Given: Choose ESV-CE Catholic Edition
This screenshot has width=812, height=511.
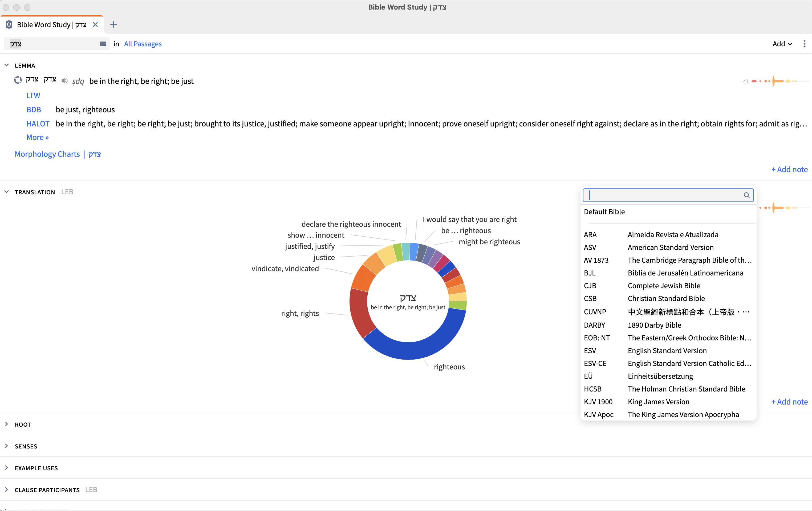Looking at the screenshot, I should (x=668, y=364).
